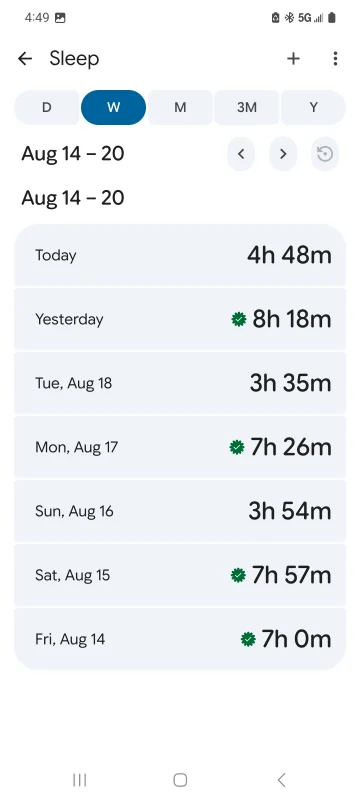Tap the back arrow beside Sleep

(x=24, y=59)
